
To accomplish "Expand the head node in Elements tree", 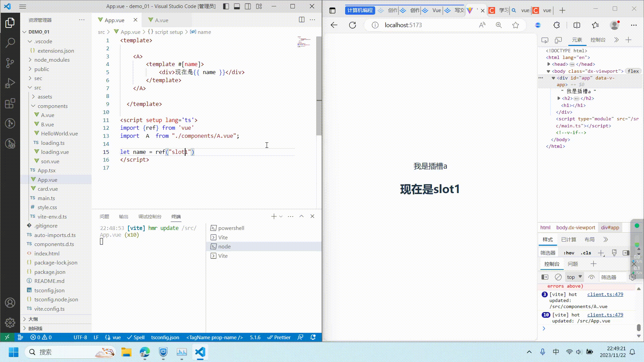I will pyautogui.click(x=549, y=64).
